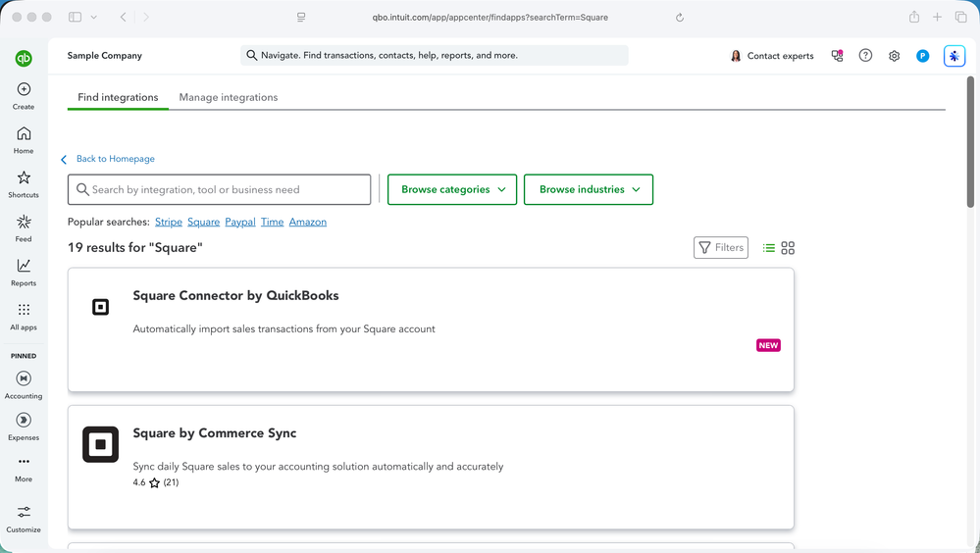980x553 pixels.
Task: Open Safari sidebar dropdown chevron
Action: (x=94, y=17)
